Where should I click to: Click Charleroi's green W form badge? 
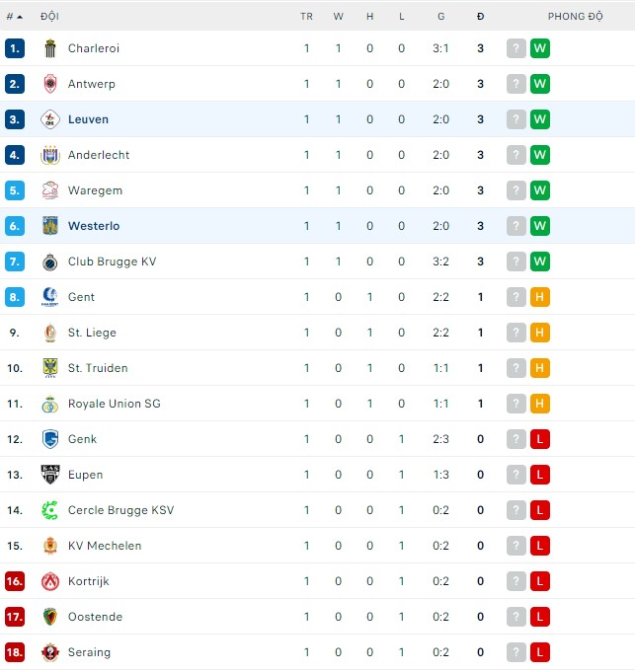tap(539, 48)
